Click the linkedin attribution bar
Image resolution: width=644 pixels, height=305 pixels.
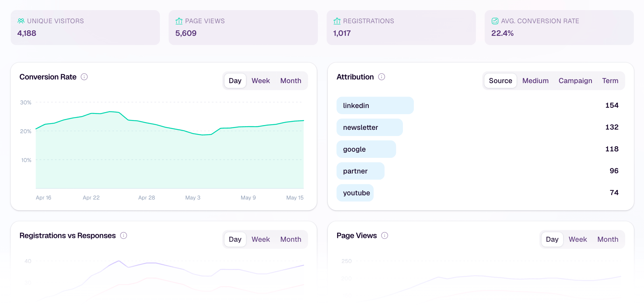[375, 105]
